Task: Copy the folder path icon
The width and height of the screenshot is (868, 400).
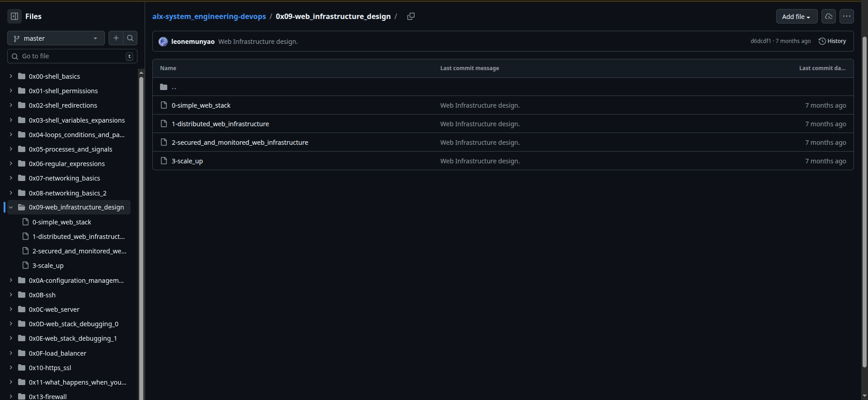Action: (x=410, y=16)
